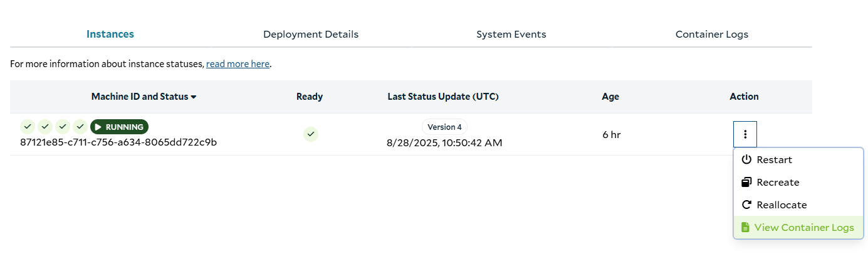This screenshot has height=256, width=868.
Task: Sort by Machine ID and Status arrow
Action: 194,97
